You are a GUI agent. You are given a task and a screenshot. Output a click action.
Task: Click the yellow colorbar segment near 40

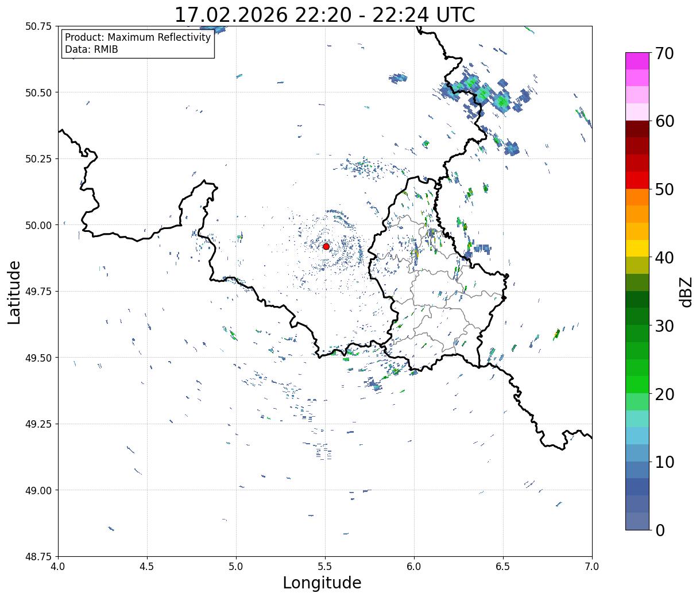[x=637, y=248]
